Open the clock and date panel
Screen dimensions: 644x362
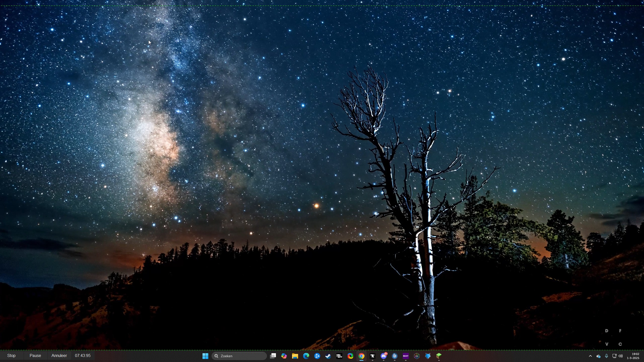coord(633,356)
